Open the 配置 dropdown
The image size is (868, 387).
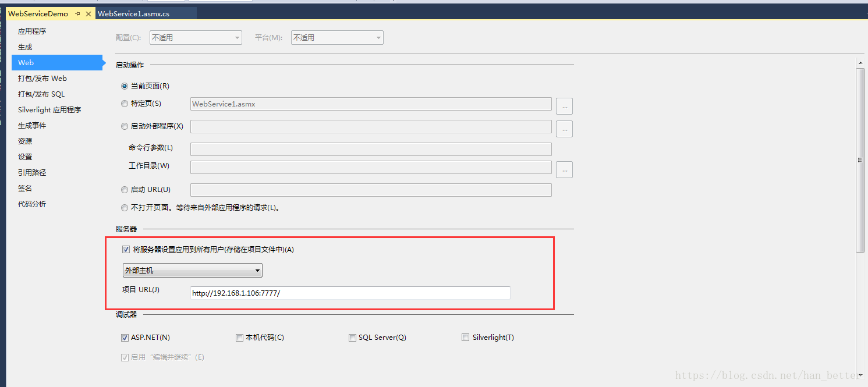point(196,37)
